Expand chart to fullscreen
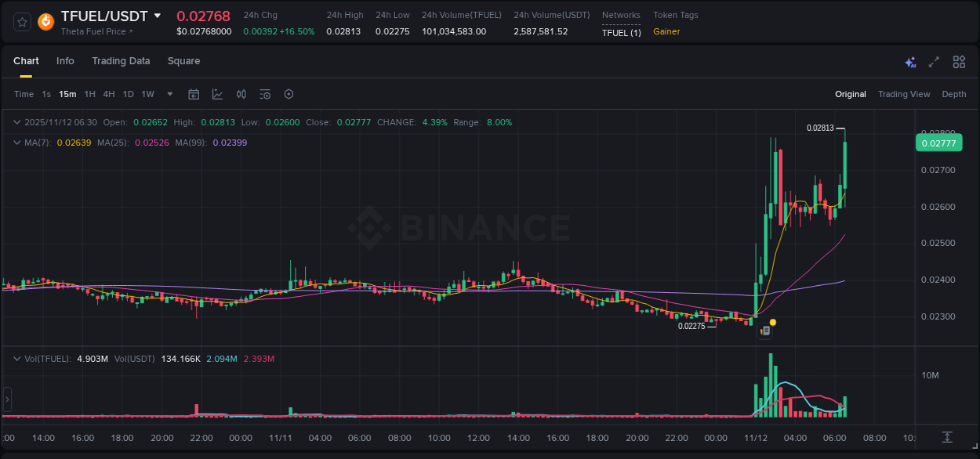The image size is (980, 459). point(934,61)
